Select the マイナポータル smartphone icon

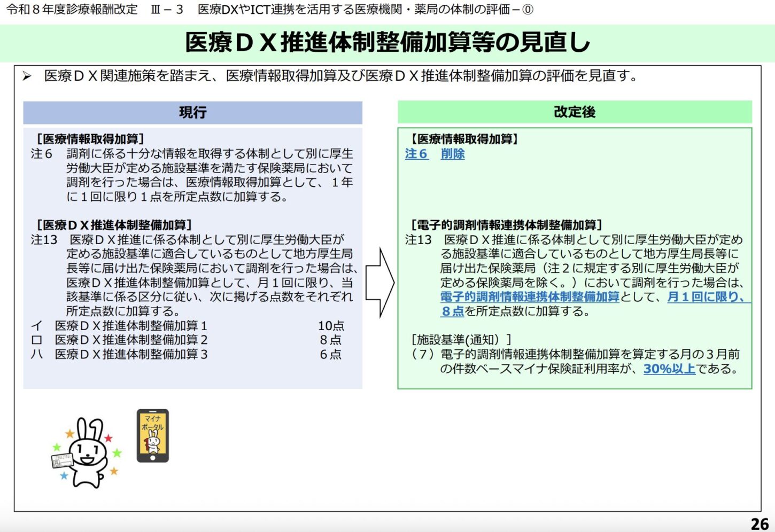(x=153, y=434)
